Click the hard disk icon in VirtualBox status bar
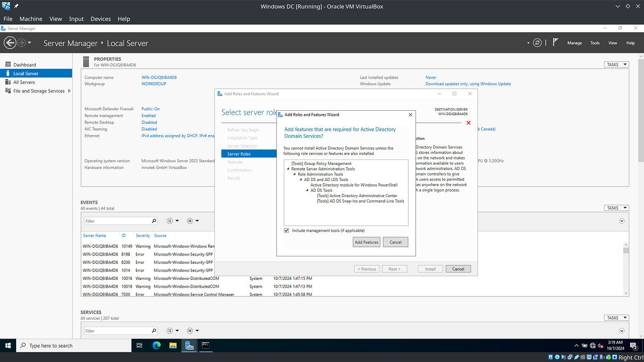The width and height of the screenshot is (644, 362). [x=551, y=357]
